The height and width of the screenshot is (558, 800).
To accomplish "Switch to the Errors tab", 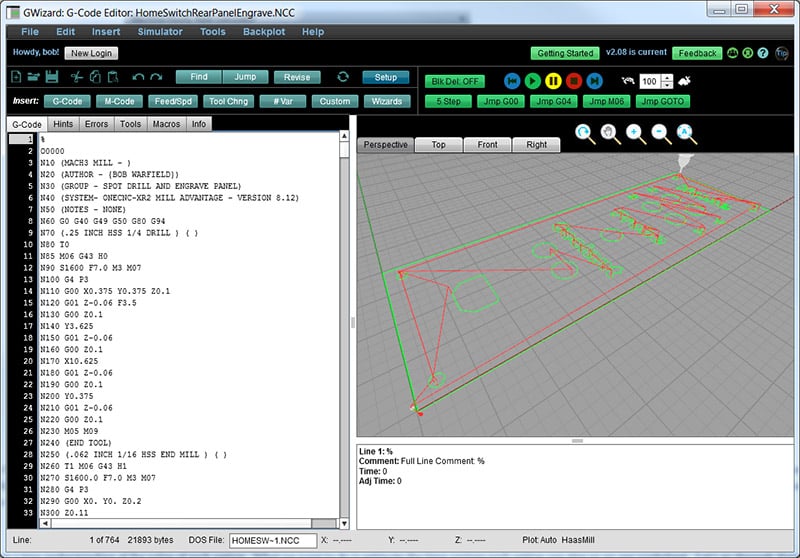I will click(96, 124).
